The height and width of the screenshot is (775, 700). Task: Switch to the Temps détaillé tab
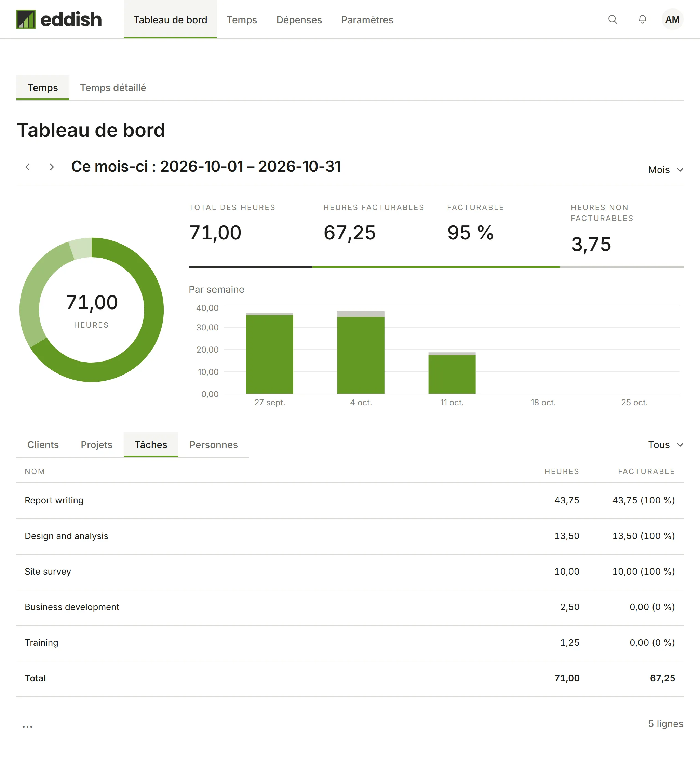113,88
